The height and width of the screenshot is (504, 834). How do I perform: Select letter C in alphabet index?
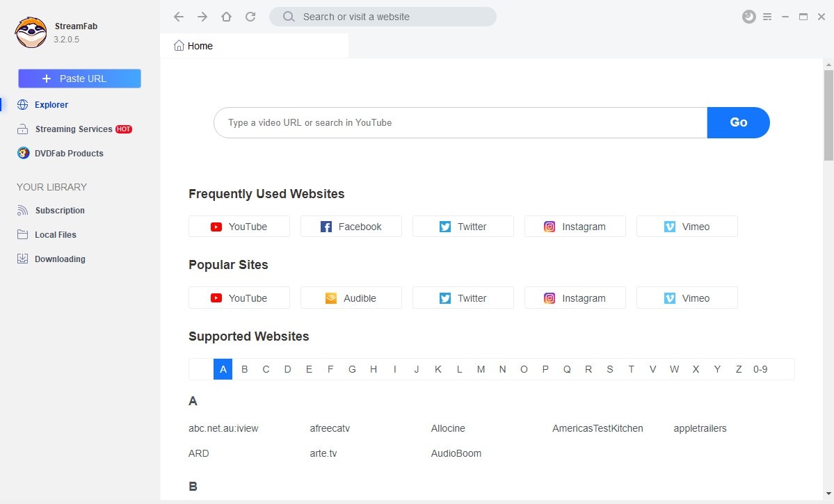[266, 369]
